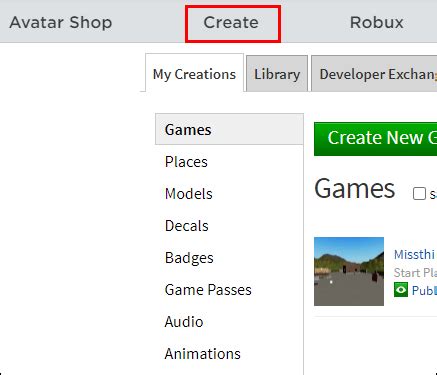Select Games in the sidebar
The image size is (437, 375).
[x=229, y=129]
